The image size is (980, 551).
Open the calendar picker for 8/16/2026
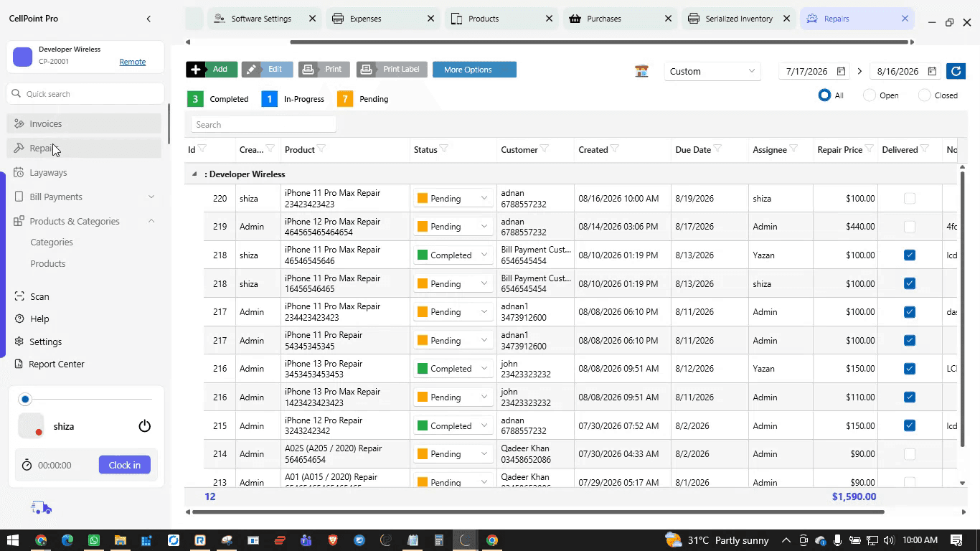(x=932, y=71)
